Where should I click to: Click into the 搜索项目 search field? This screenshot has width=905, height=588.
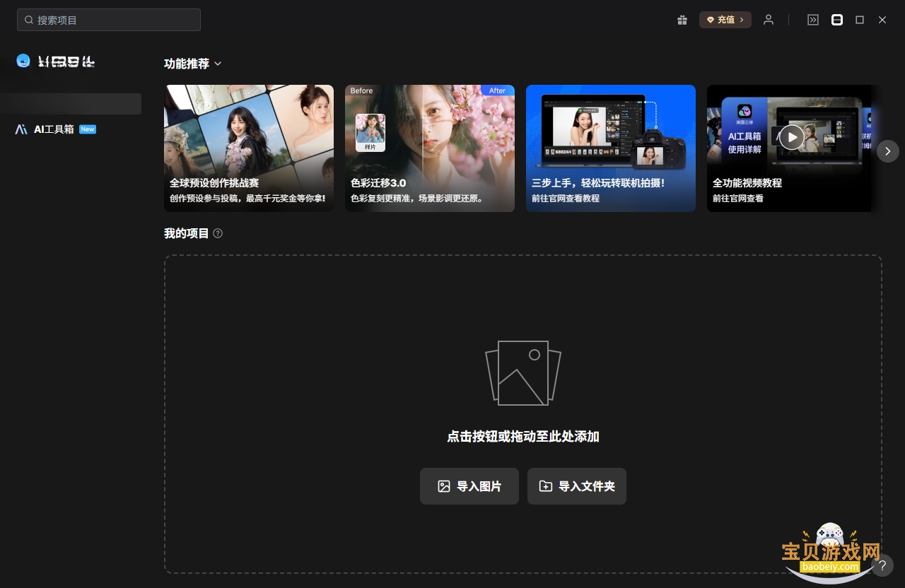point(109,20)
